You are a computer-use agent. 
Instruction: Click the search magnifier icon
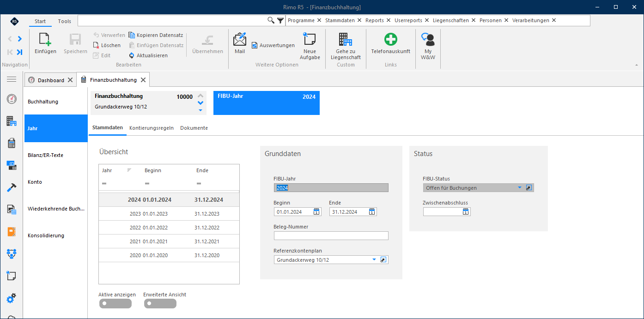click(271, 20)
